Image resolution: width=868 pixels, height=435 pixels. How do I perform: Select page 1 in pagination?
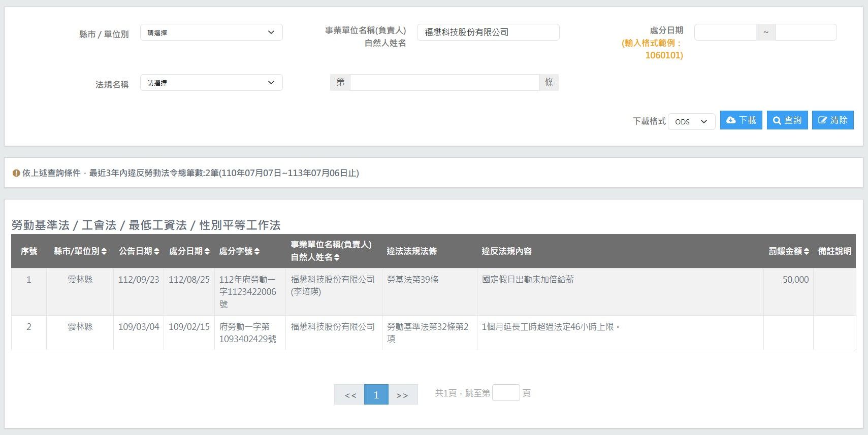[x=376, y=394]
